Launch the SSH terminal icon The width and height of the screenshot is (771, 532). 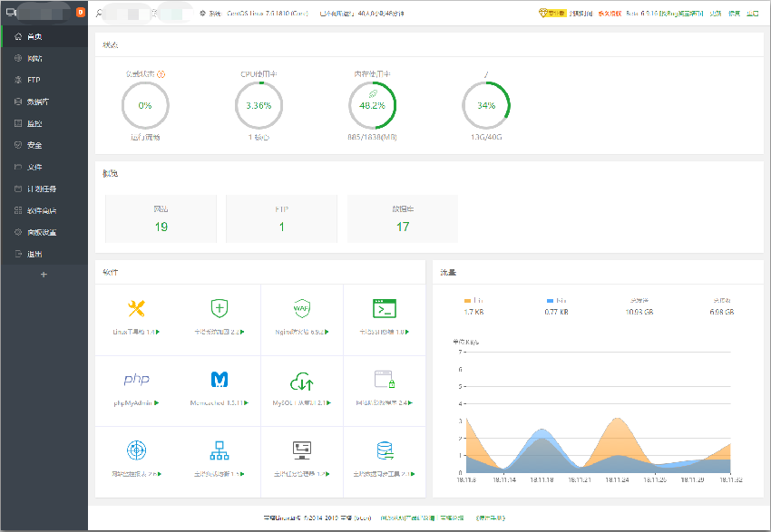(x=385, y=308)
